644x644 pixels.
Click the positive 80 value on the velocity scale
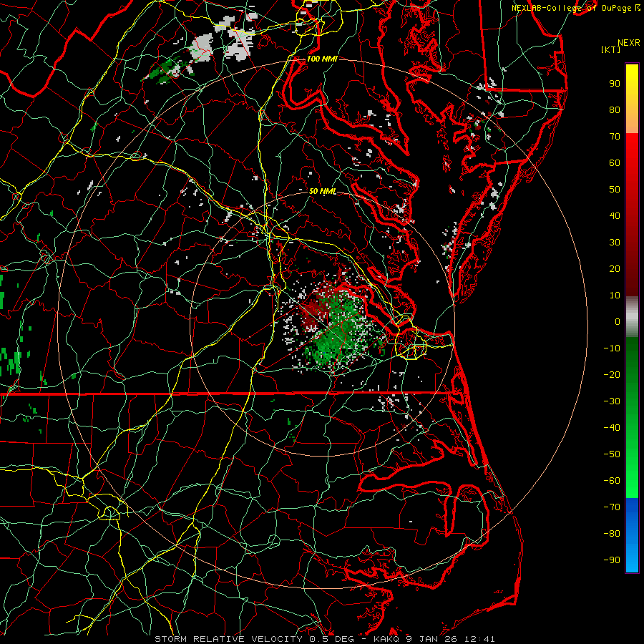pyautogui.click(x=615, y=109)
